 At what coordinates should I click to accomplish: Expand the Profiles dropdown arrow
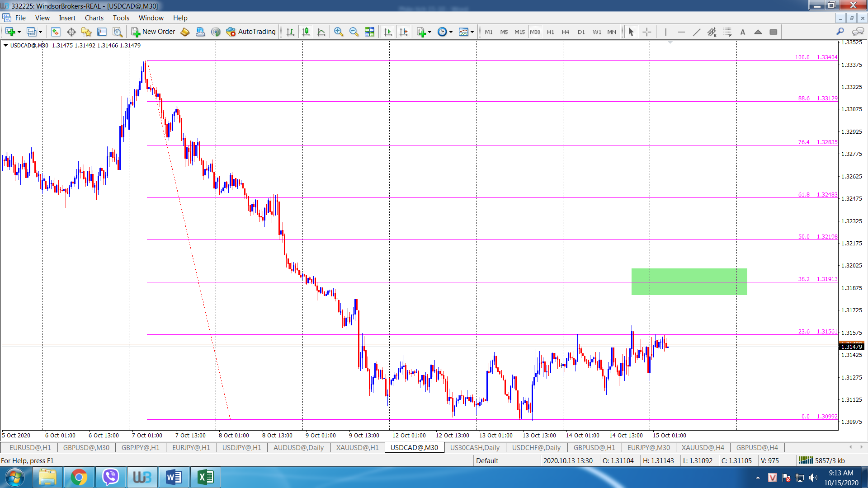(40, 32)
